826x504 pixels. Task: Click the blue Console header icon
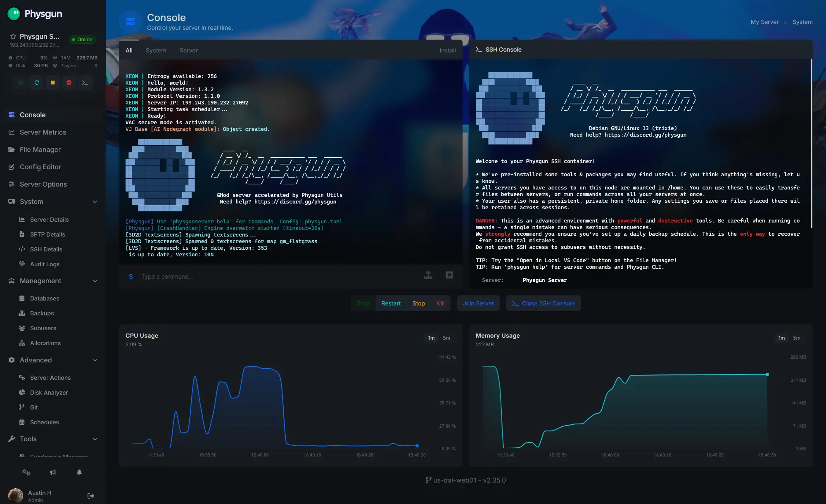tap(131, 21)
